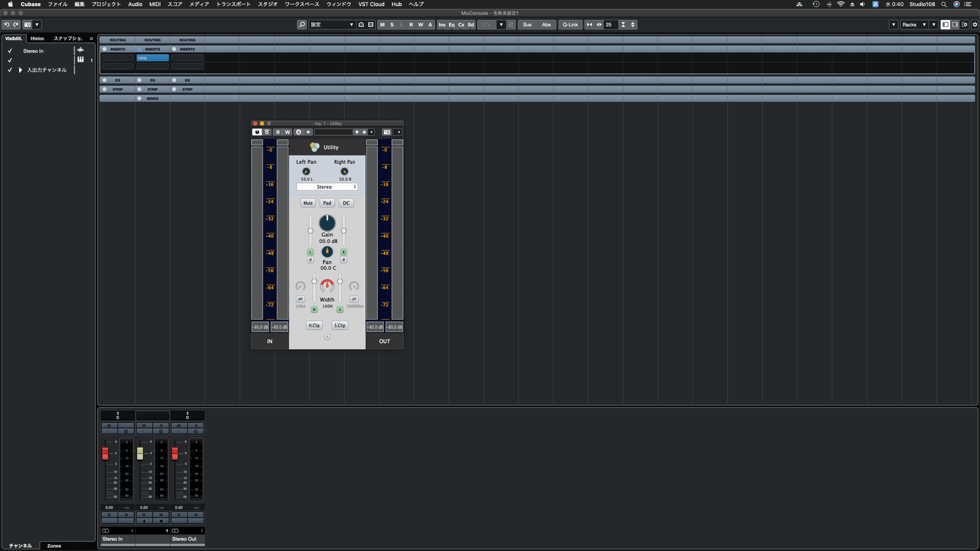980x551 pixels.
Task: Click the zoom value field showing 25
Action: pyautogui.click(x=611, y=24)
